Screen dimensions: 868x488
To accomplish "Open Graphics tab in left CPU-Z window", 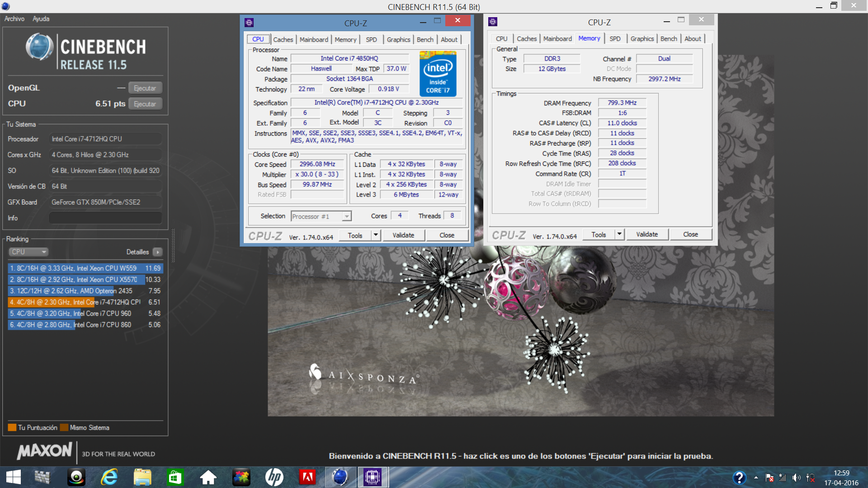I will [x=398, y=40].
